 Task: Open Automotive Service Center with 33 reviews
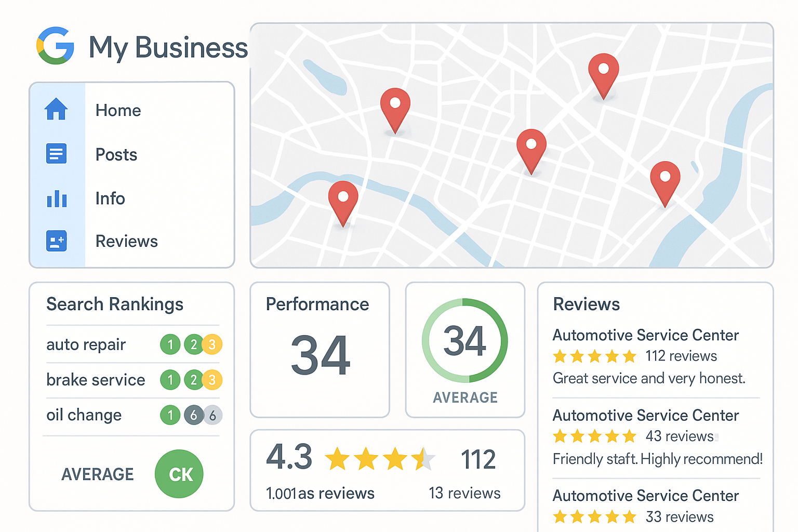(x=646, y=496)
